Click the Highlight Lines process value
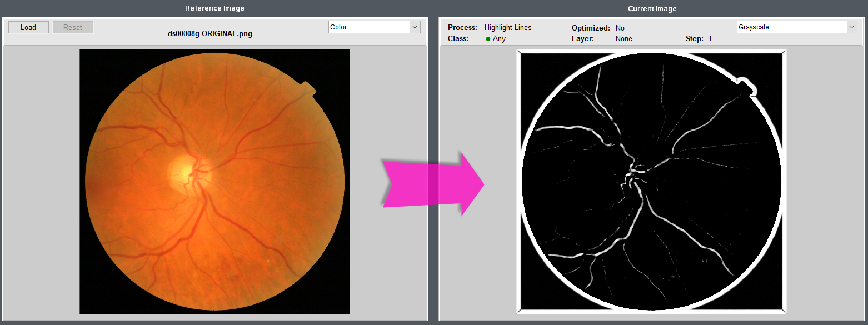The image size is (868, 325). [x=508, y=28]
